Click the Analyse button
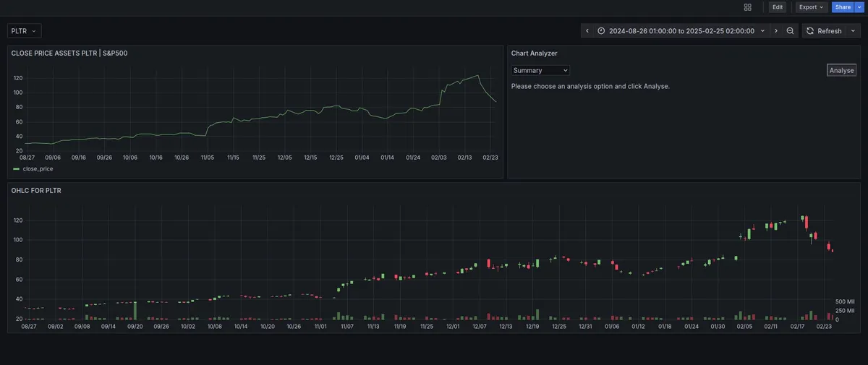This screenshot has width=868, height=365. (842, 70)
